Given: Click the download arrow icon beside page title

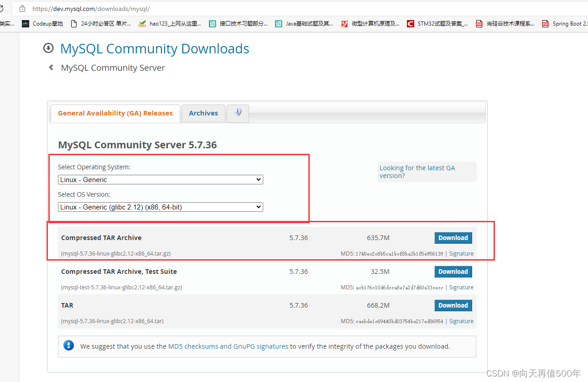Looking at the screenshot, I should coord(48,48).
